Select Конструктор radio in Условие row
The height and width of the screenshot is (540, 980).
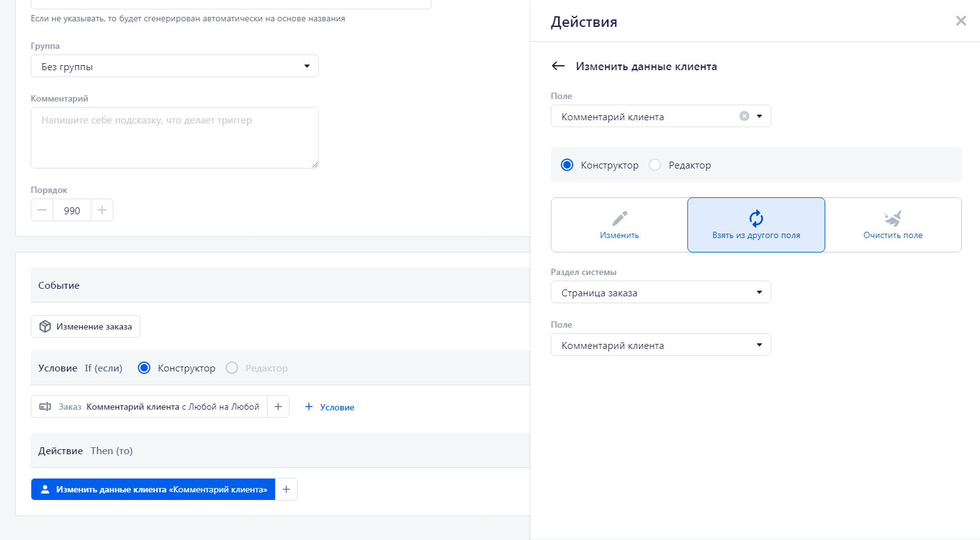(x=144, y=368)
